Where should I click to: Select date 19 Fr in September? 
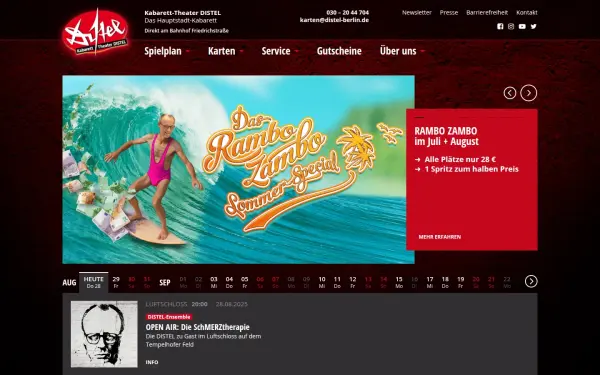(461, 282)
